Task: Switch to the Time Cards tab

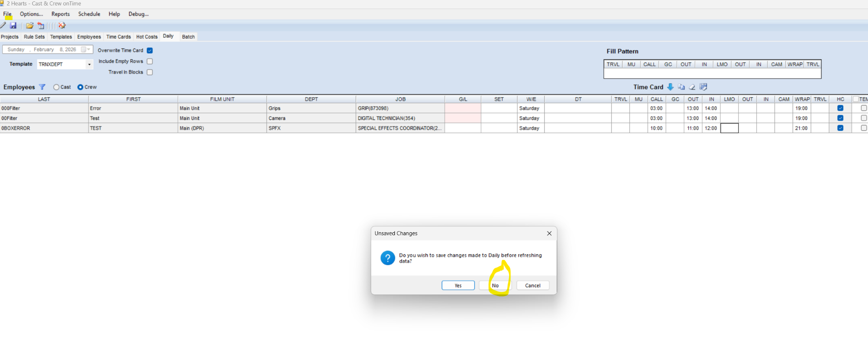Action: click(118, 37)
